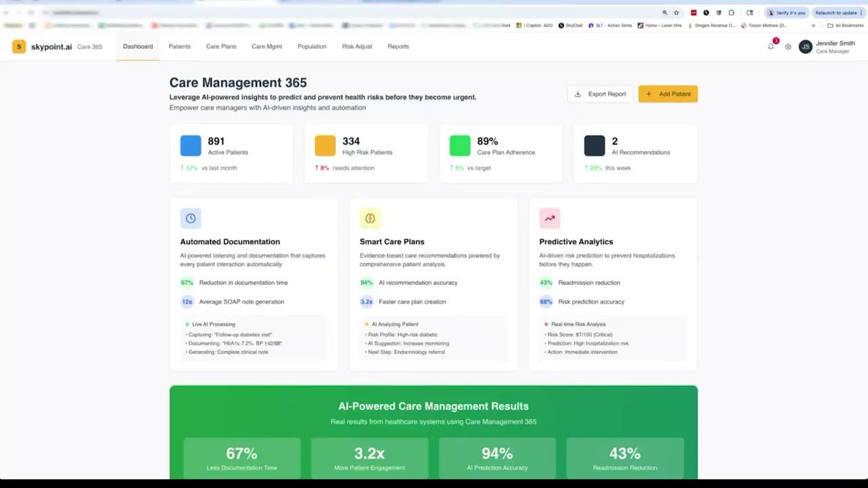Open the browser extensions puzzle icon

point(732,13)
